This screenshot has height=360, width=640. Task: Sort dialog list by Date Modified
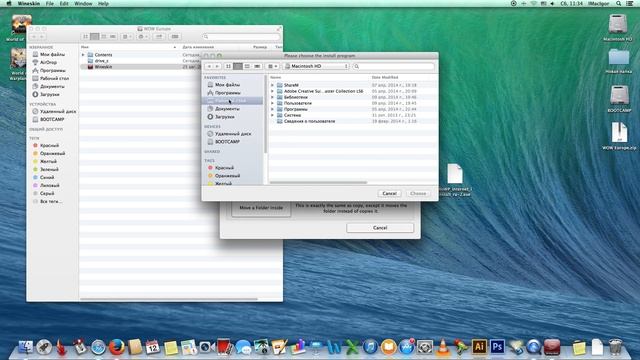pyautogui.click(x=384, y=77)
